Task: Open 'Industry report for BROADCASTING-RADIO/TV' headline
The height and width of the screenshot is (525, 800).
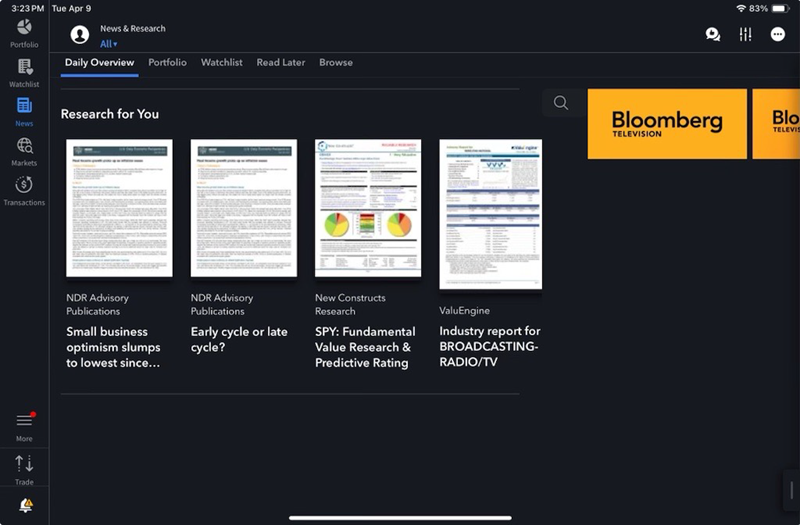Action: [490, 346]
